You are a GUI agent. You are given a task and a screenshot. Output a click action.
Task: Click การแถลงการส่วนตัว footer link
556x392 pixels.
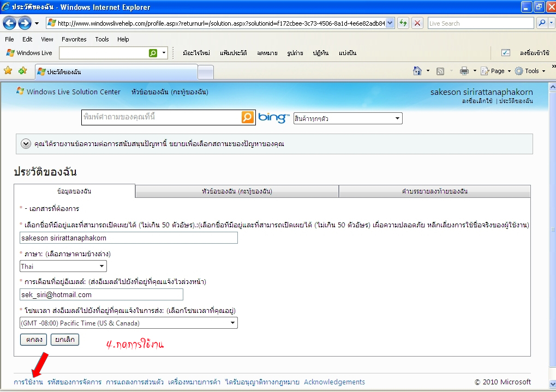coord(135,382)
